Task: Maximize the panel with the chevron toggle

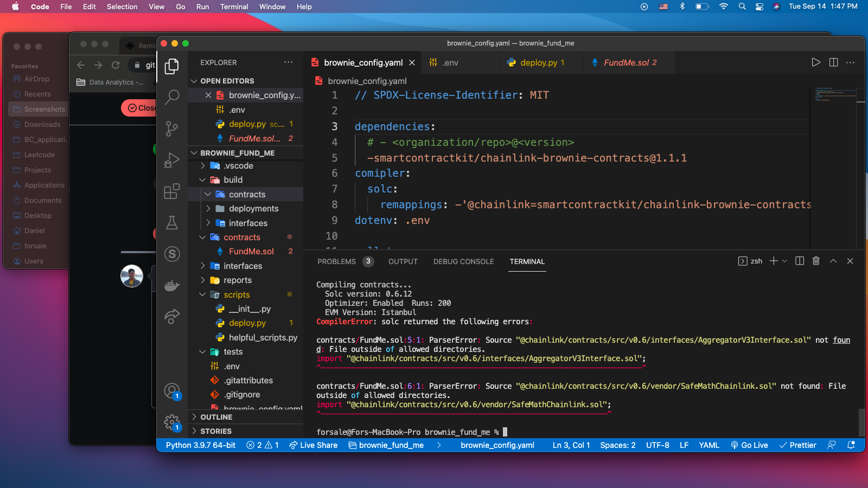Action: point(833,261)
